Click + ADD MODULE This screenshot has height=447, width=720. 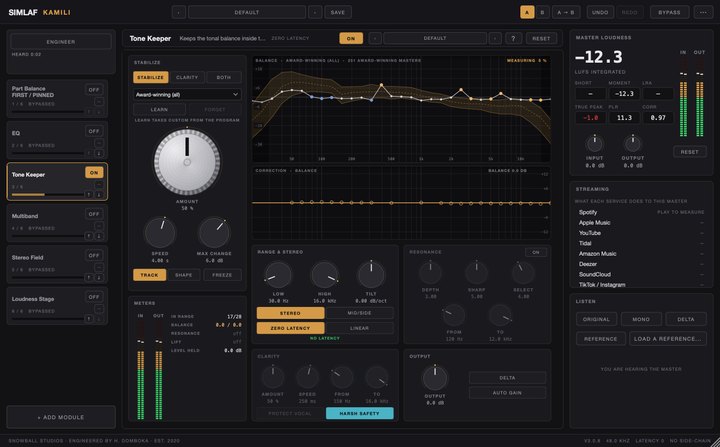click(61, 417)
